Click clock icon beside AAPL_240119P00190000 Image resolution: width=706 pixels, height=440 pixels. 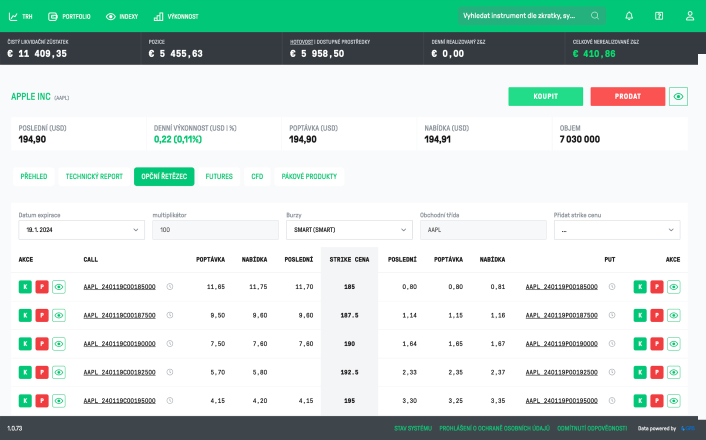612,343
